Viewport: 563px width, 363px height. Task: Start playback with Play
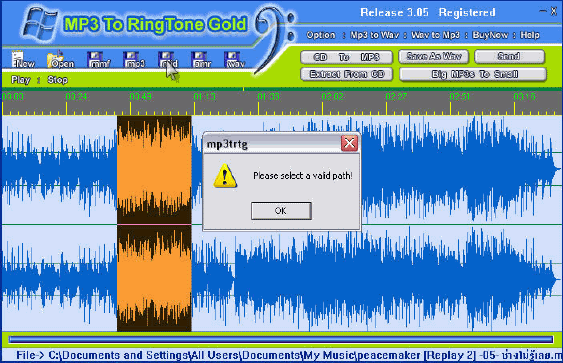tap(20, 80)
